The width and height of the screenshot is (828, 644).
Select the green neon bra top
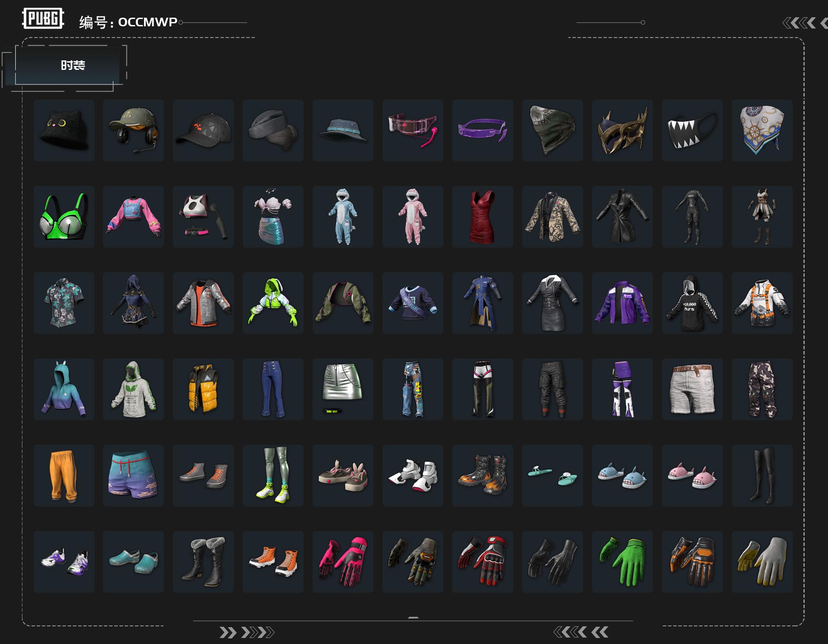click(64, 217)
